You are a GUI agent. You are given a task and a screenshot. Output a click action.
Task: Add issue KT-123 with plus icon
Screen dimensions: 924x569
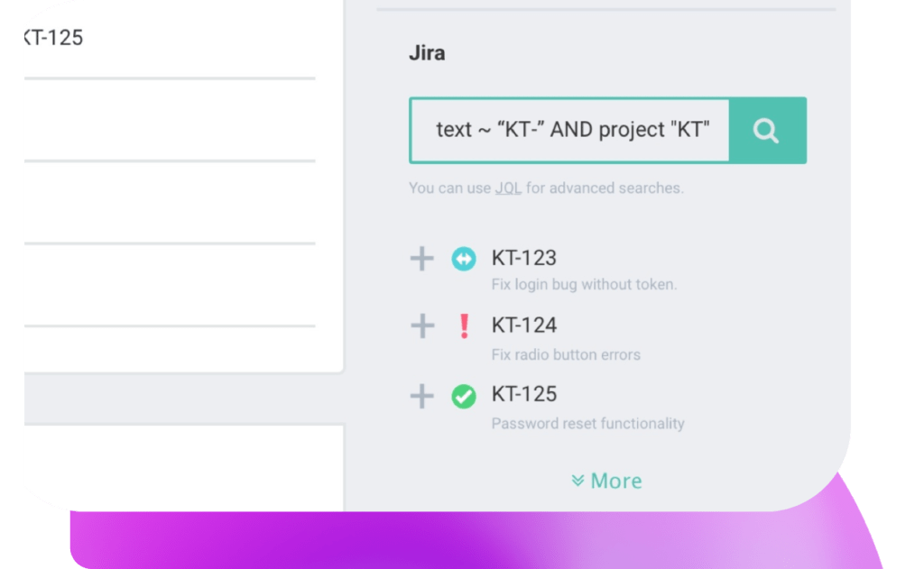tap(422, 259)
